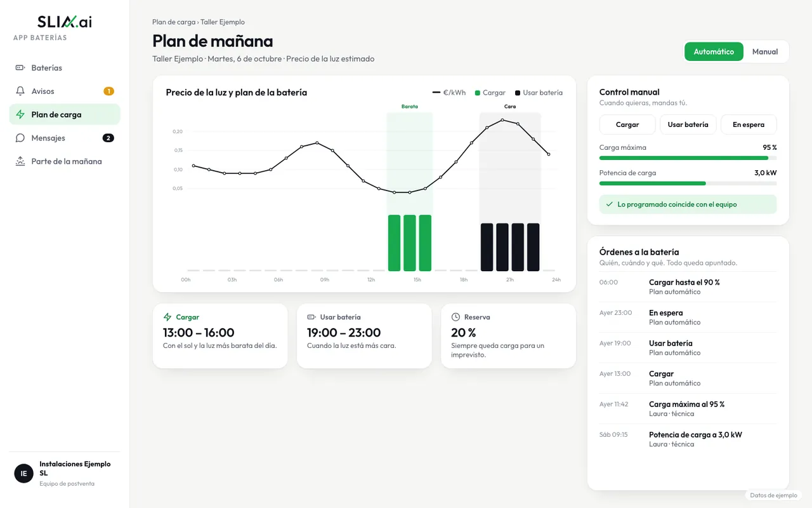Switch to Manual mode

[765, 51]
